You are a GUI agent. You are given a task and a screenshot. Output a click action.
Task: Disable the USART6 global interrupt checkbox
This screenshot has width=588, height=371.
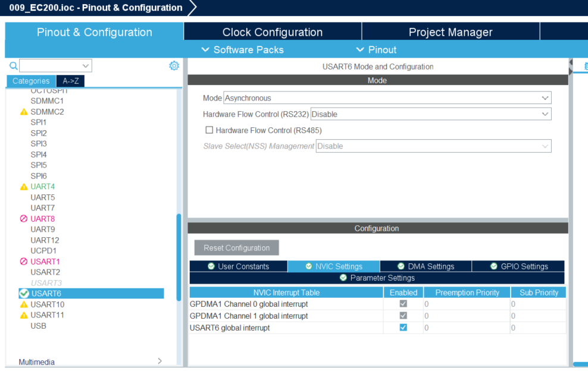click(404, 327)
